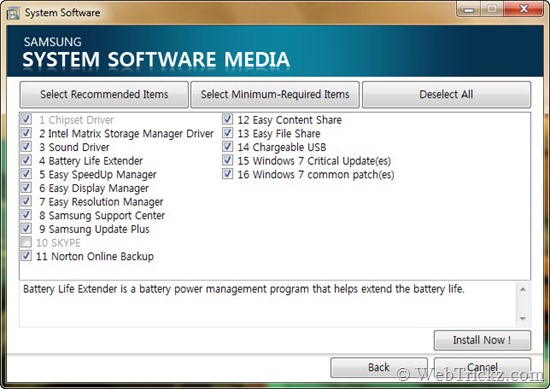Uncheck Norton Online Backup checkbox

[26, 256]
